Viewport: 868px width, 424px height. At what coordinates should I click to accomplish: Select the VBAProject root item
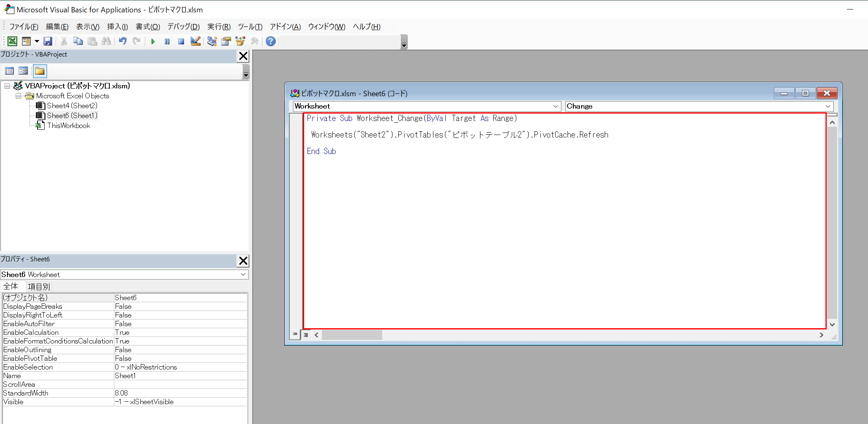(77, 86)
